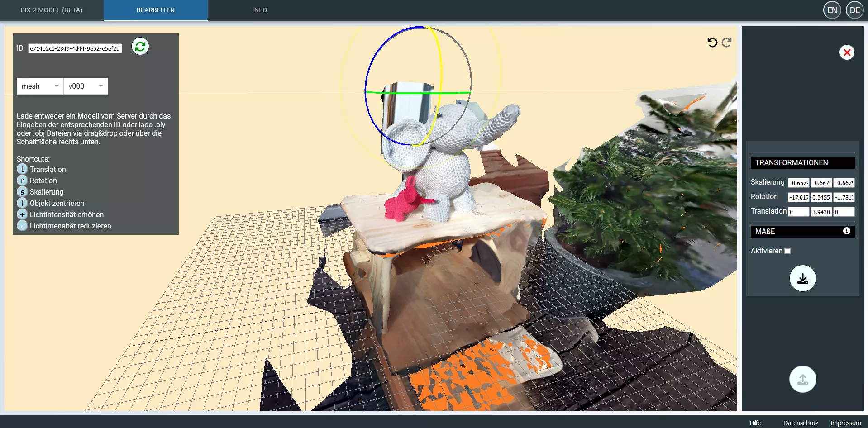
Task: Click the Maße info icon
Action: point(846,231)
